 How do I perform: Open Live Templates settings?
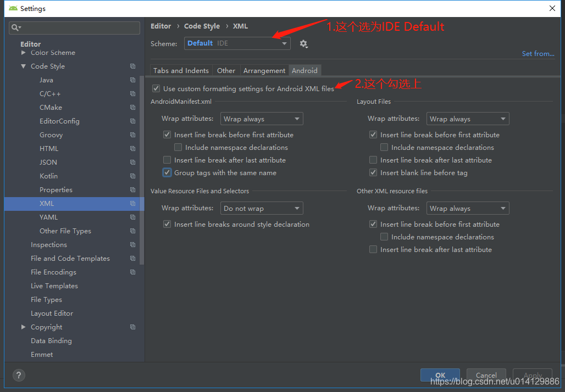click(54, 286)
